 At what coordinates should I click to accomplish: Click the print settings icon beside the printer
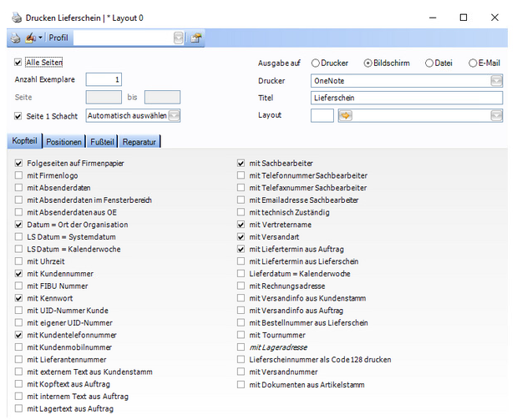coord(31,38)
